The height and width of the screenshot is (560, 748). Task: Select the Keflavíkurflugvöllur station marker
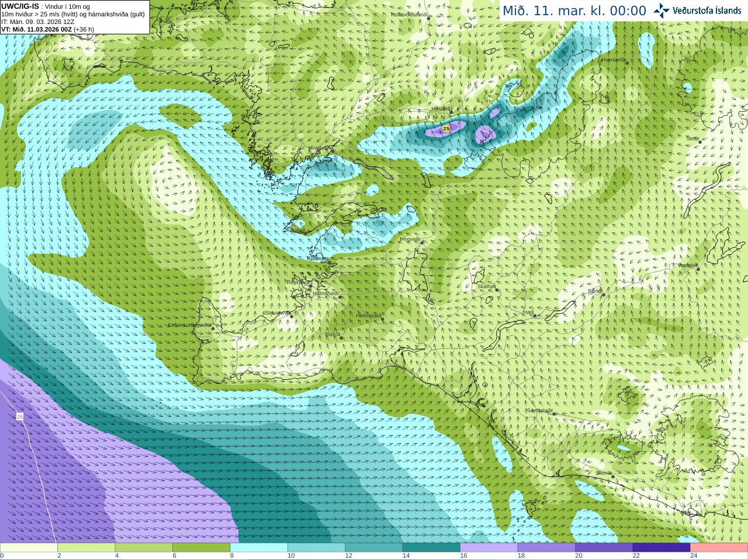point(213,329)
